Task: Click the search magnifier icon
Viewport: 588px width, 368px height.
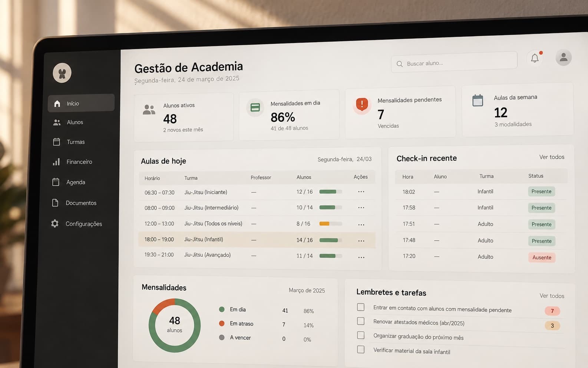Action: pos(400,64)
